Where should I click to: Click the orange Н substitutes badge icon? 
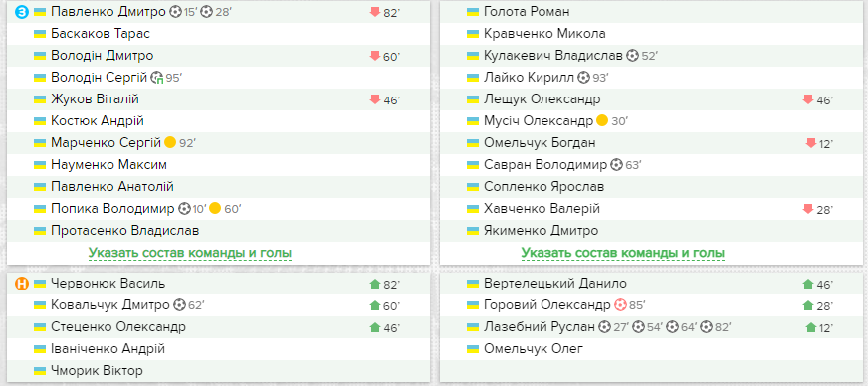pyautogui.click(x=21, y=284)
